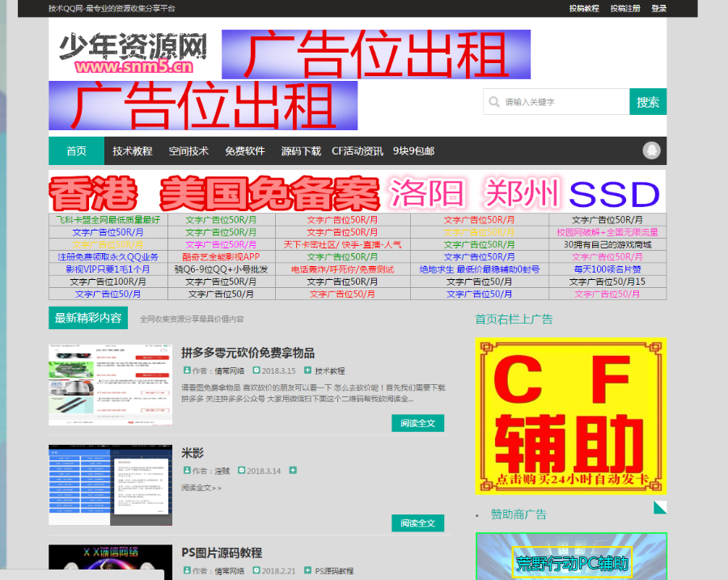Click 阅读全文 button for 米影 article
Viewport: 728px width, 580px height.
[418, 523]
